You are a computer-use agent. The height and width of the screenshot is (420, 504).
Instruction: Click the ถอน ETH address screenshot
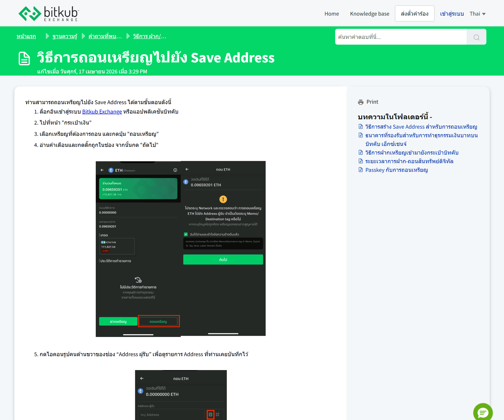(181, 395)
